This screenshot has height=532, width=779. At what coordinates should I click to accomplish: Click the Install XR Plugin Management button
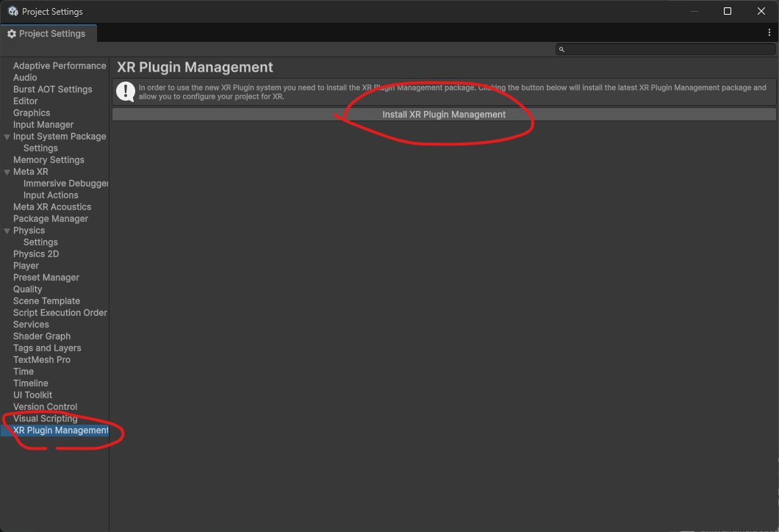point(444,114)
